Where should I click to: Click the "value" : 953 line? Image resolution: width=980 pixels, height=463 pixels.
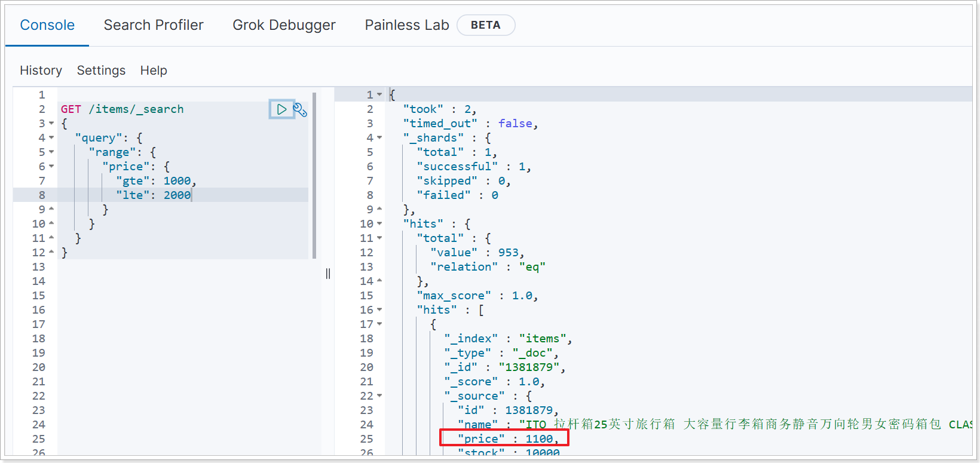[477, 253]
